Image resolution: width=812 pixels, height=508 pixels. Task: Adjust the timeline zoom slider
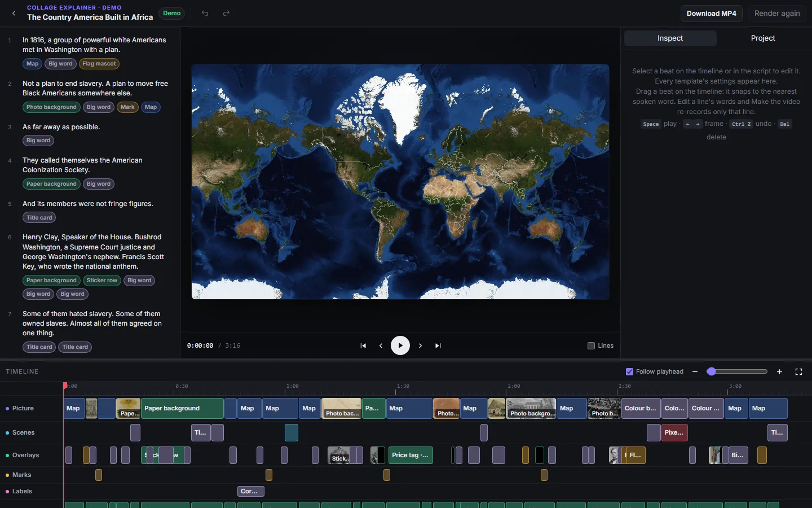pos(737,371)
